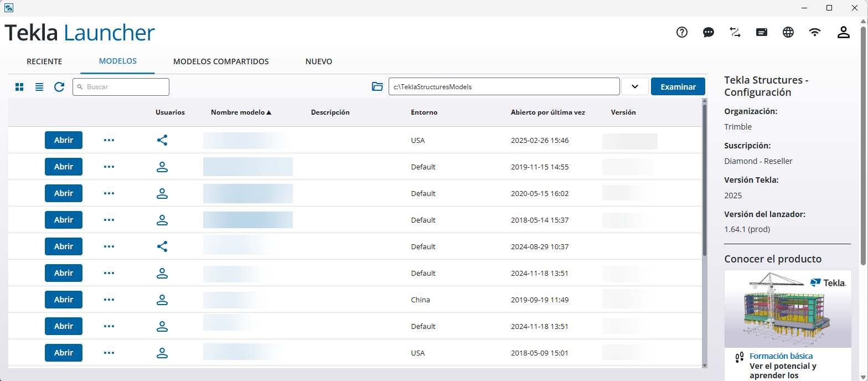Select the MODELOS tab

tap(117, 61)
